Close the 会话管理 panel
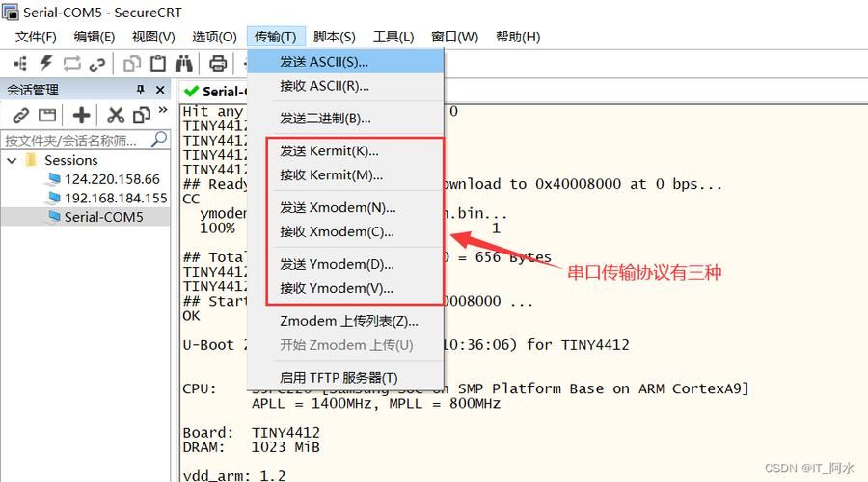The height and width of the screenshot is (482, 868). click(x=160, y=90)
